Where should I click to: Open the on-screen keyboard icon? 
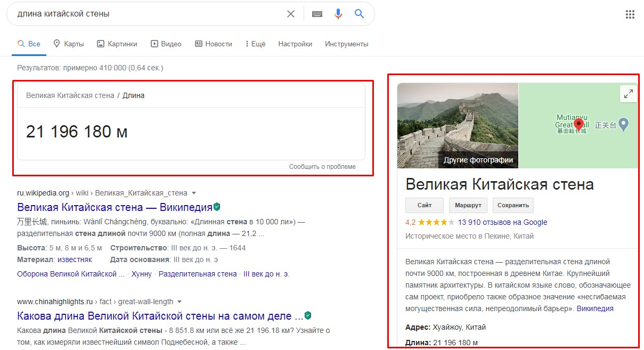[317, 14]
